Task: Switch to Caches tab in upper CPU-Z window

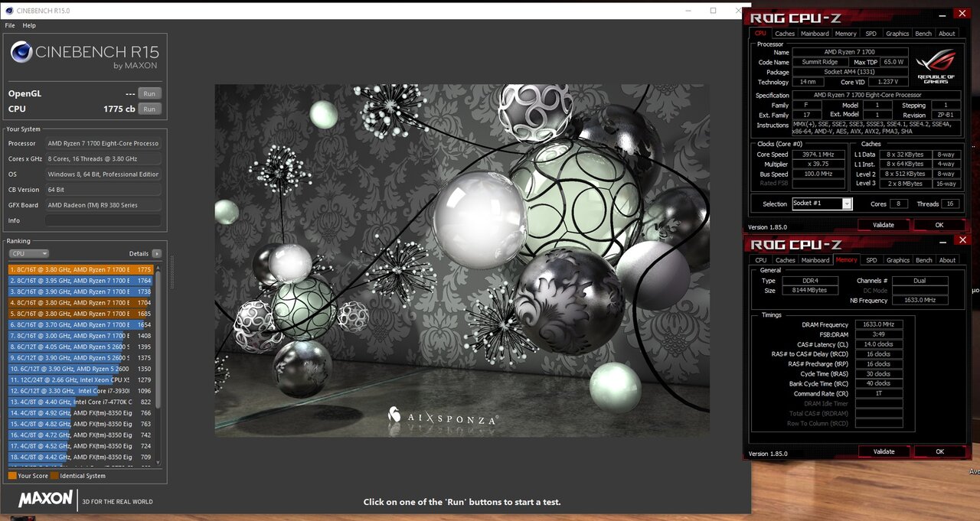Action: [785, 34]
